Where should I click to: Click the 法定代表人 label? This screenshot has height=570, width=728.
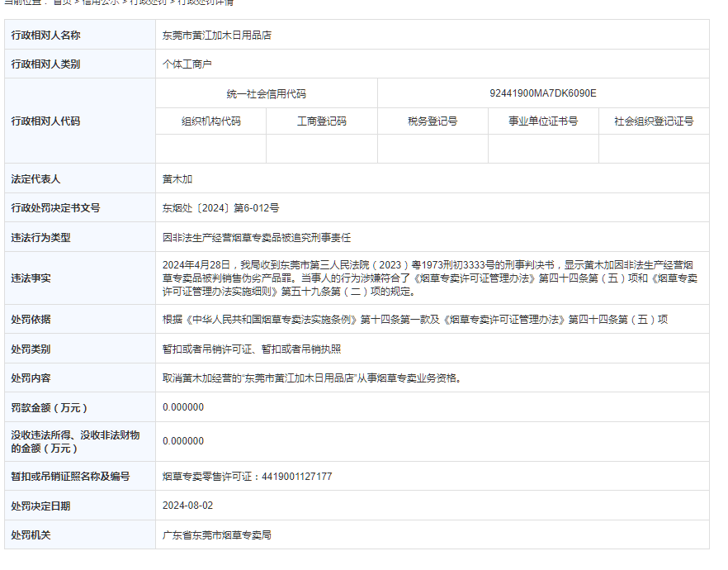click(x=35, y=179)
